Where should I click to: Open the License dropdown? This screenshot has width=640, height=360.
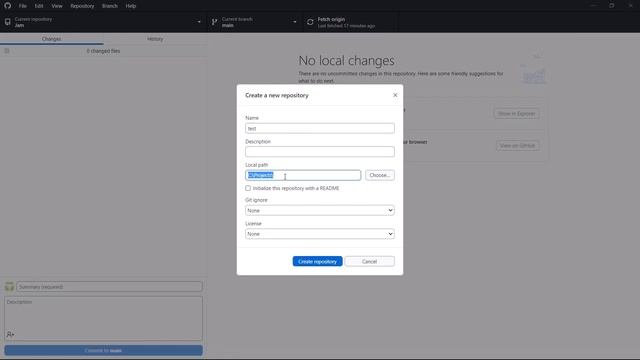pos(320,234)
